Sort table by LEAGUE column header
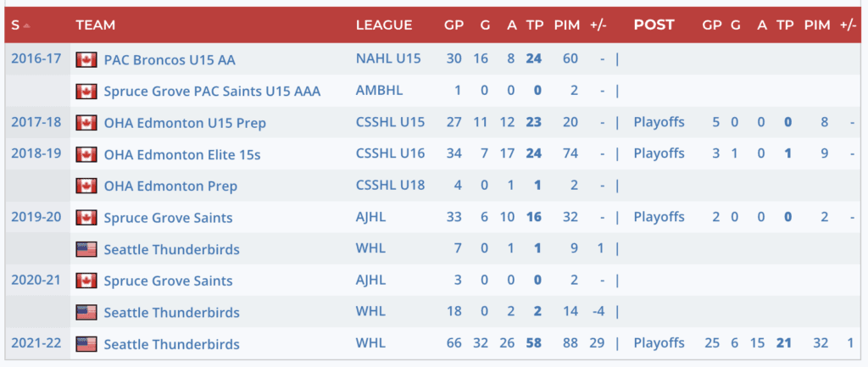868x367 pixels. [x=384, y=25]
